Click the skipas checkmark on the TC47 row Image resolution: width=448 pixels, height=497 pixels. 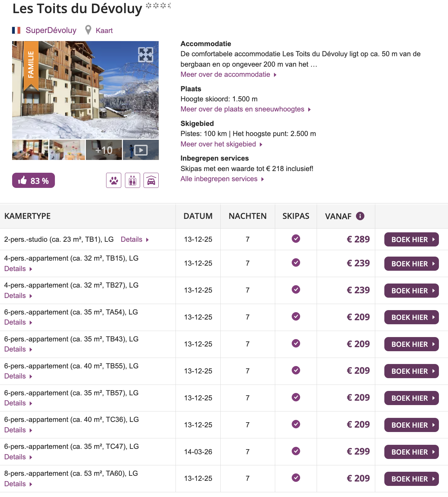(x=295, y=451)
